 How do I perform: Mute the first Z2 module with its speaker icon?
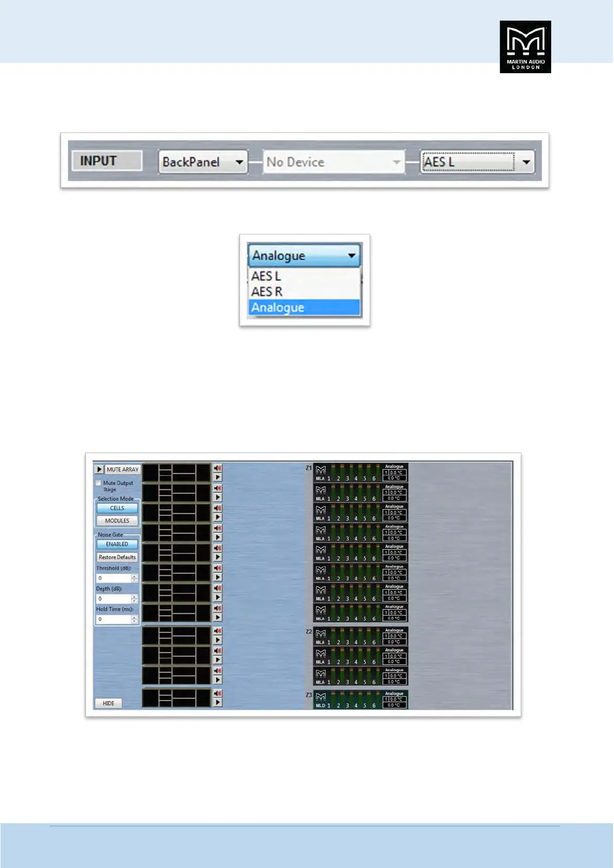click(218, 631)
